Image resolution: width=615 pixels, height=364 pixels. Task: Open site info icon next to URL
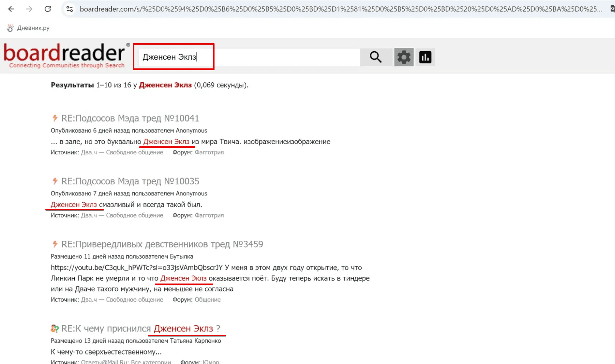pos(70,9)
